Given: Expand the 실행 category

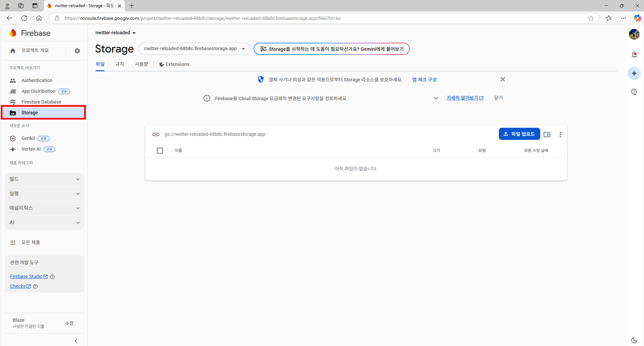Looking at the screenshot, I should pyautogui.click(x=44, y=194).
